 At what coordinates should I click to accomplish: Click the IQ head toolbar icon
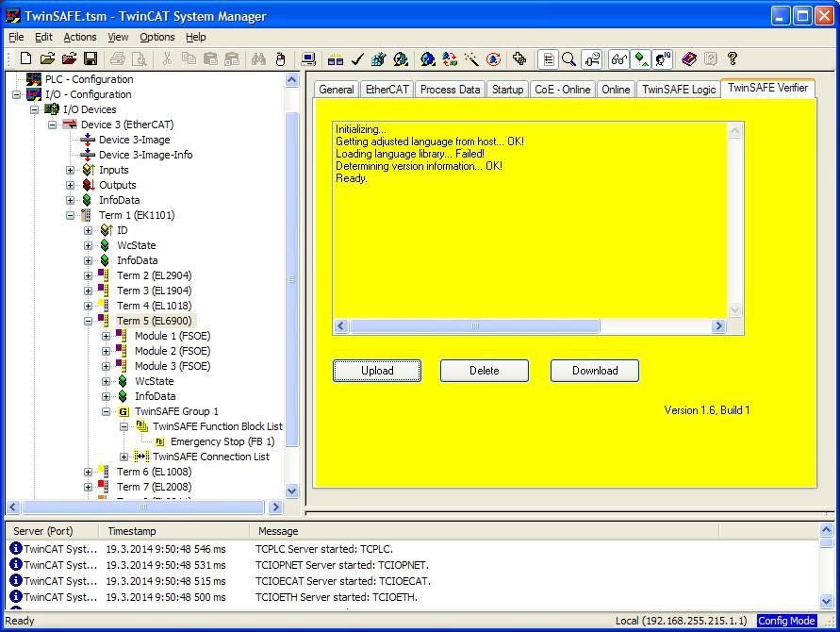click(x=663, y=59)
